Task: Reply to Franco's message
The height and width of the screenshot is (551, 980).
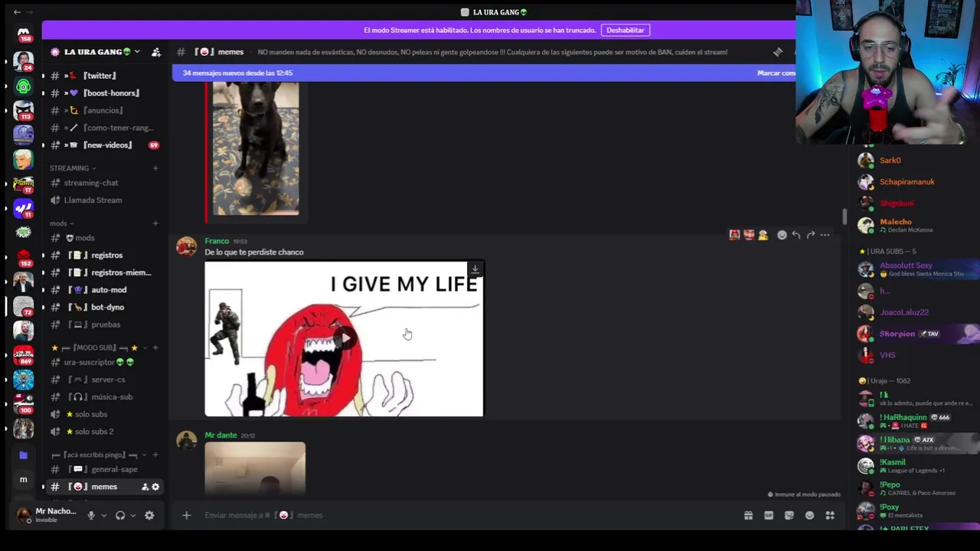Action: pos(796,235)
